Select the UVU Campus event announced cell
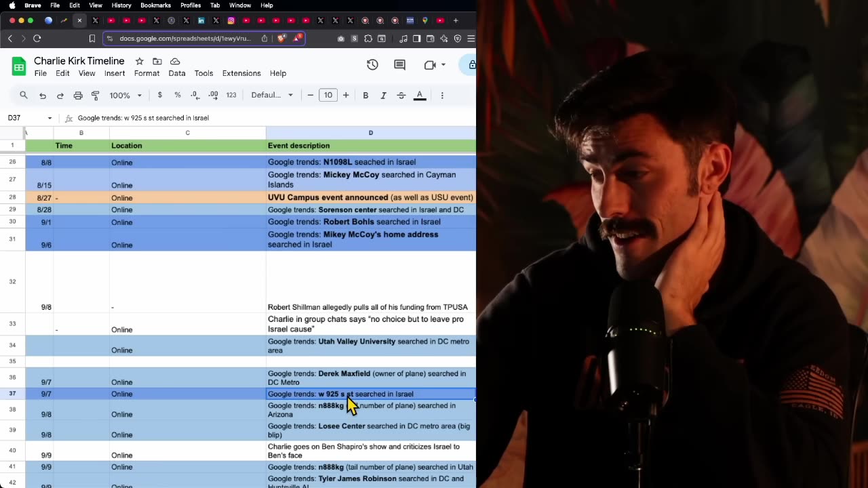Image resolution: width=868 pixels, height=488 pixels. point(371,197)
